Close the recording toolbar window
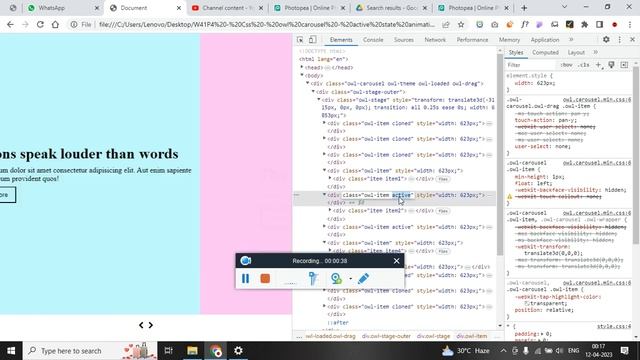This screenshot has height=360, width=640. [x=396, y=261]
